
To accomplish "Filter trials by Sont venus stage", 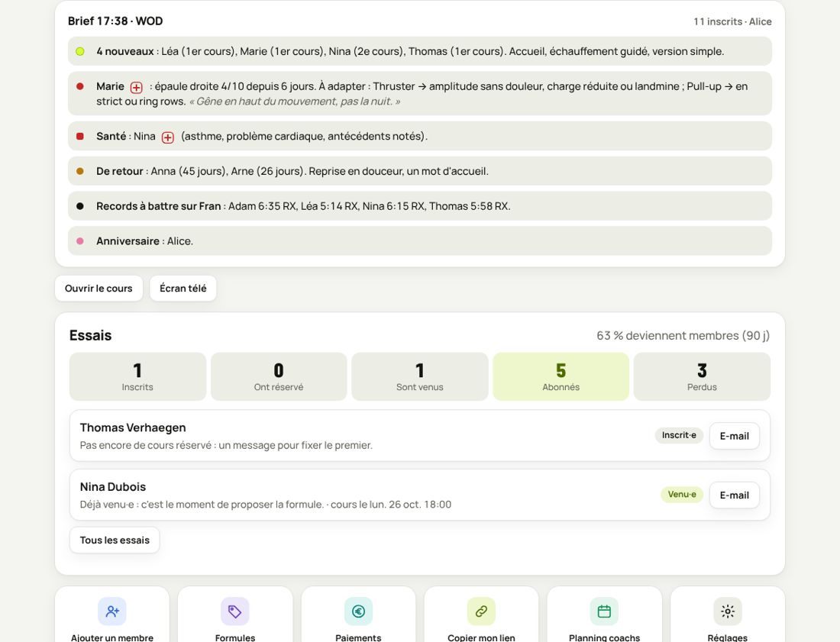I will pyautogui.click(x=420, y=376).
